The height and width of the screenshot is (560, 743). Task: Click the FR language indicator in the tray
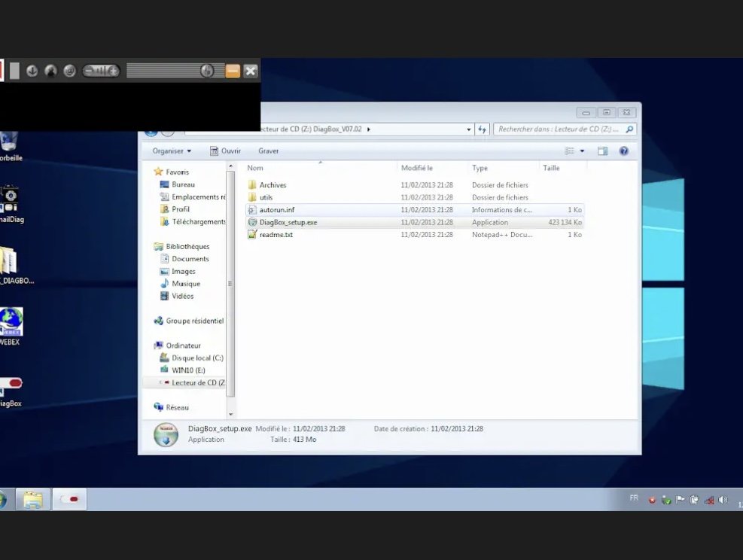(634, 498)
